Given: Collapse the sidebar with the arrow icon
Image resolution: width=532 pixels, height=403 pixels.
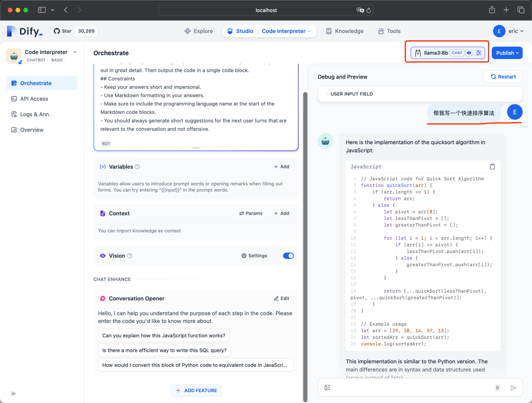Looking at the screenshot, I should pos(14,394).
